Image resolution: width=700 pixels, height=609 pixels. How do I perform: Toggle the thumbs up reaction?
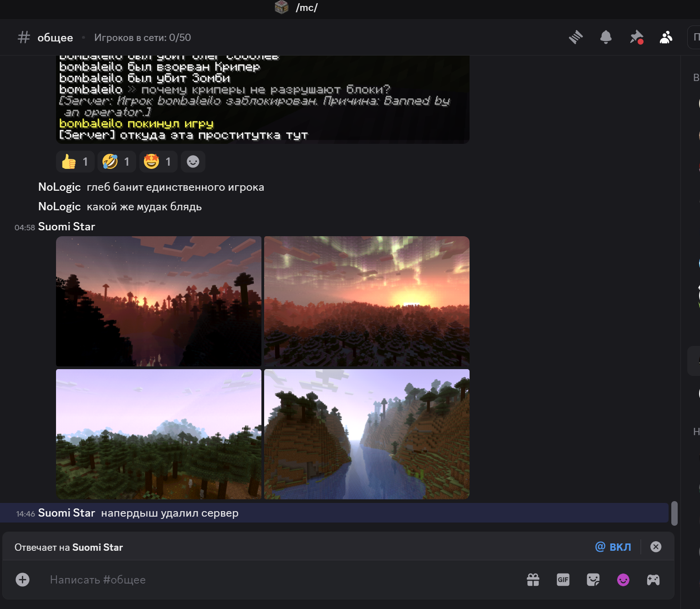tap(75, 162)
